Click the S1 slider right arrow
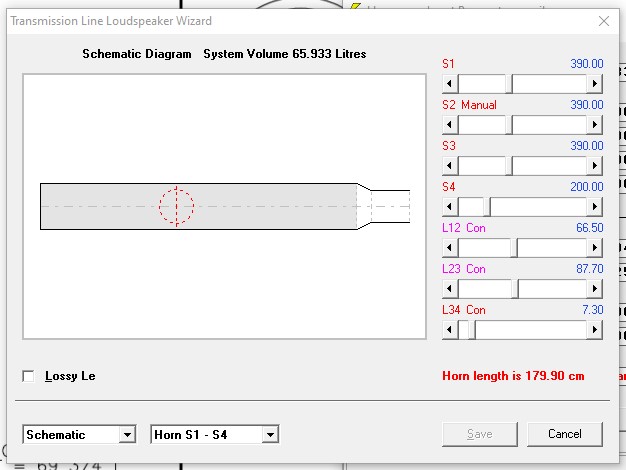This screenshot has height=470, width=626. coord(594,84)
